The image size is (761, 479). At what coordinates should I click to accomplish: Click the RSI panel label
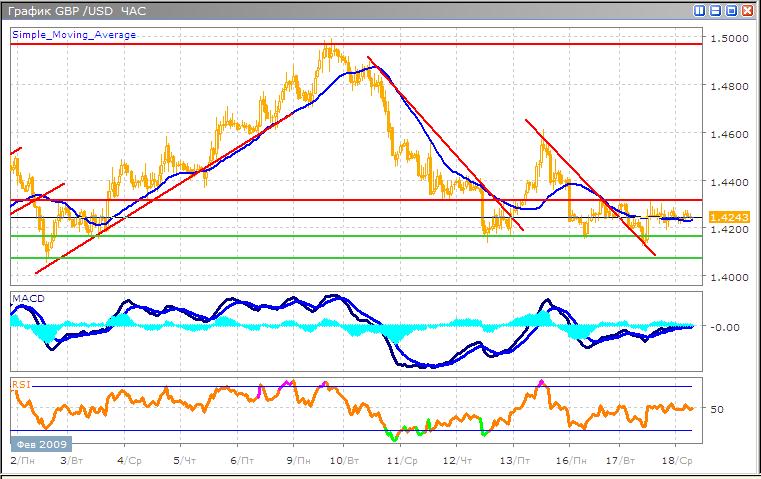click(x=20, y=383)
